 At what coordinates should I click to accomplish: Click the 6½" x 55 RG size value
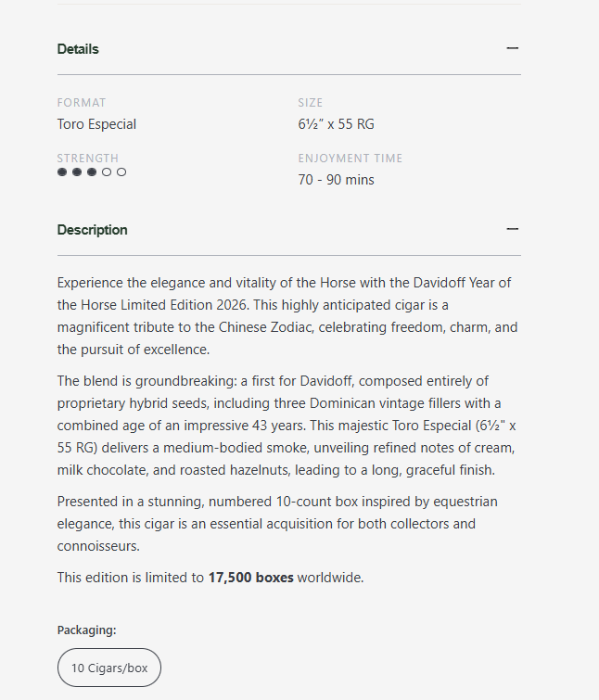[336, 124]
